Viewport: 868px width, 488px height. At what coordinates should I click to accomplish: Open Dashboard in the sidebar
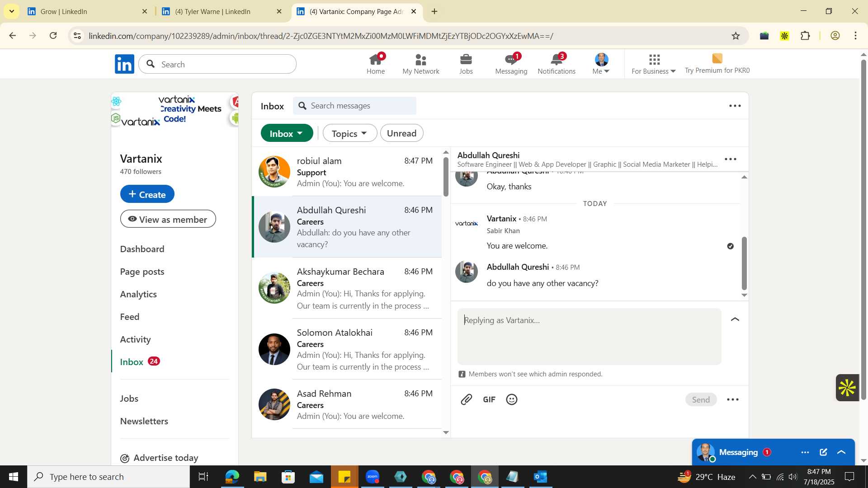point(142,249)
